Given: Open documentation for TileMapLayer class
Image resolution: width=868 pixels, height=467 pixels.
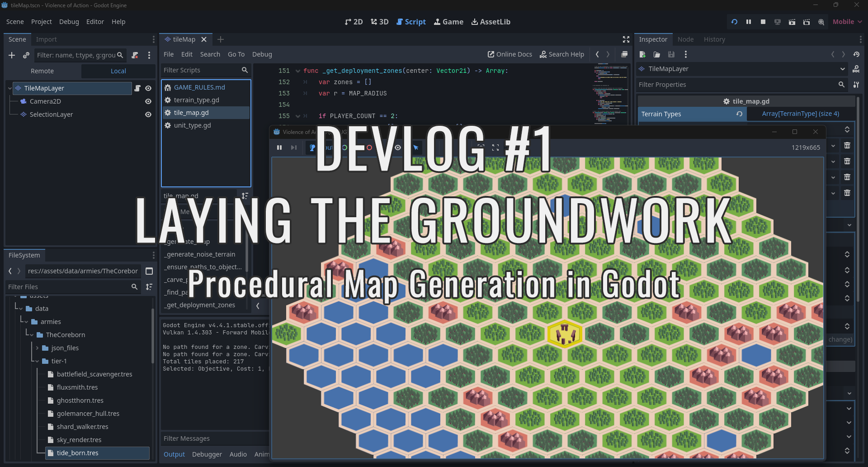Looking at the screenshot, I should click(856, 69).
